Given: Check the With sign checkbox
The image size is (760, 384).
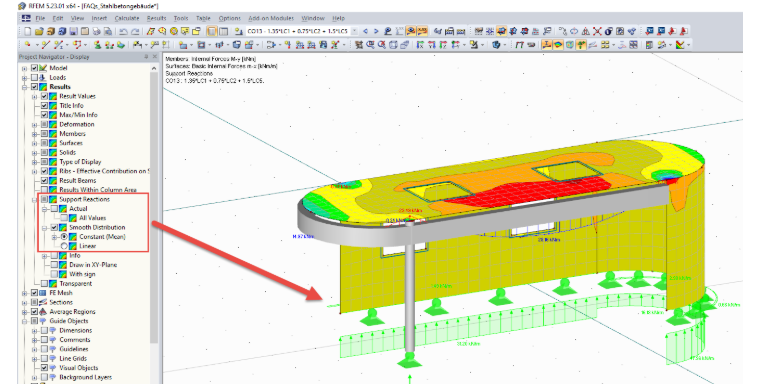Looking at the screenshot, I should (x=54, y=274).
